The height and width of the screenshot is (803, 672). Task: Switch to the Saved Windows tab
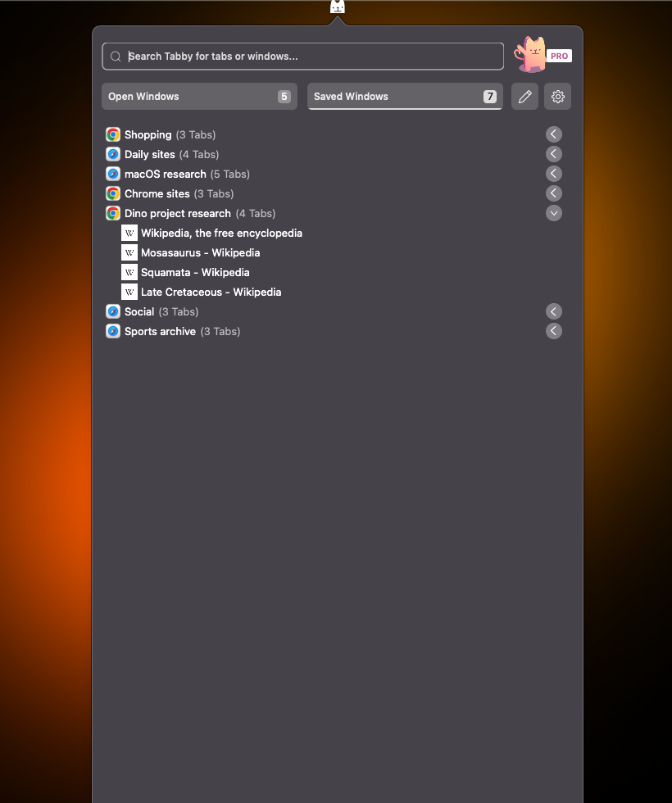coord(405,97)
